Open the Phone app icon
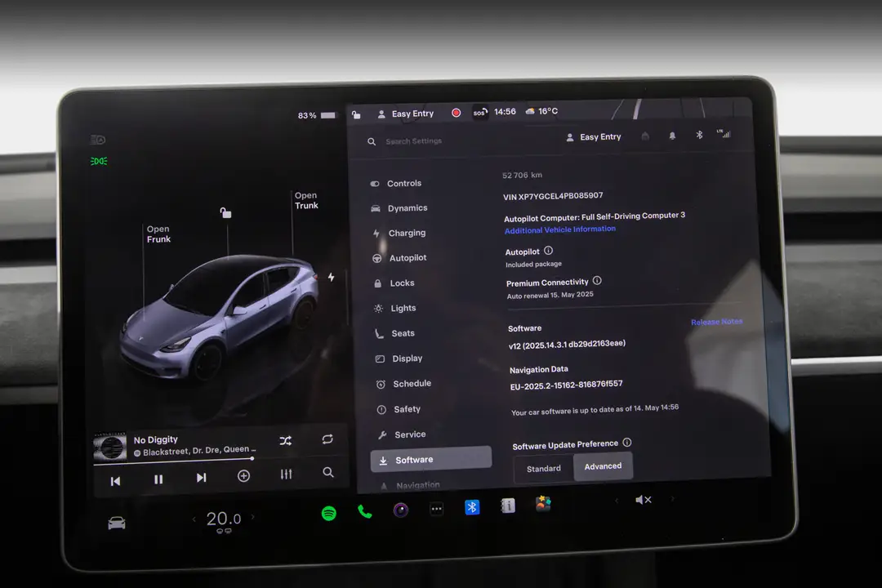Screen dimensions: 882x588 tap(364, 511)
